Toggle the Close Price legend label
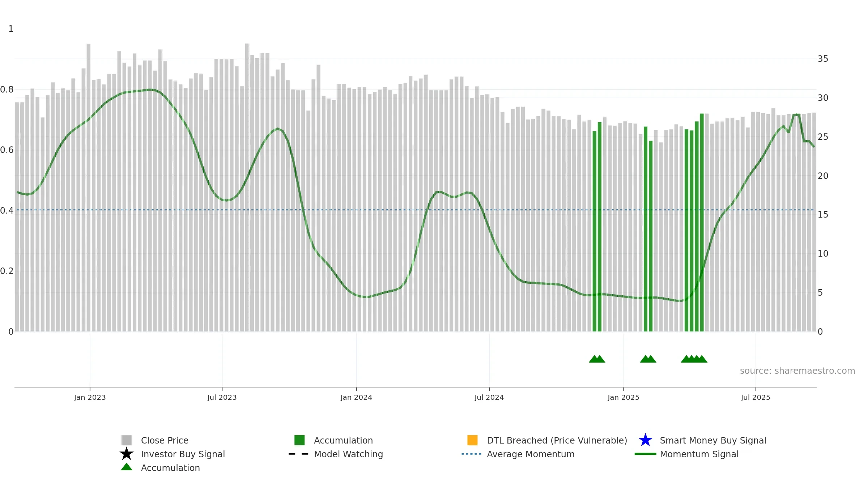Viewport: 868px width, 488px height. coord(165,440)
